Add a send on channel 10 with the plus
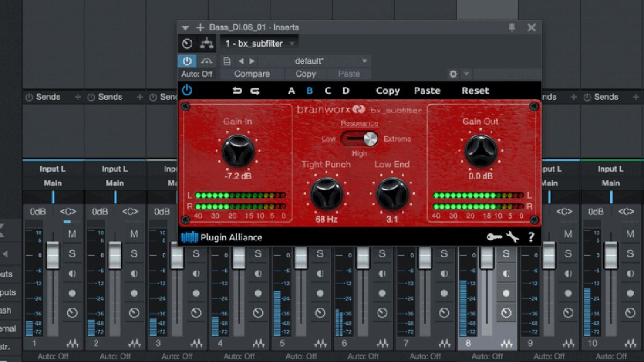This screenshot has width=644, height=362. click(636, 97)
